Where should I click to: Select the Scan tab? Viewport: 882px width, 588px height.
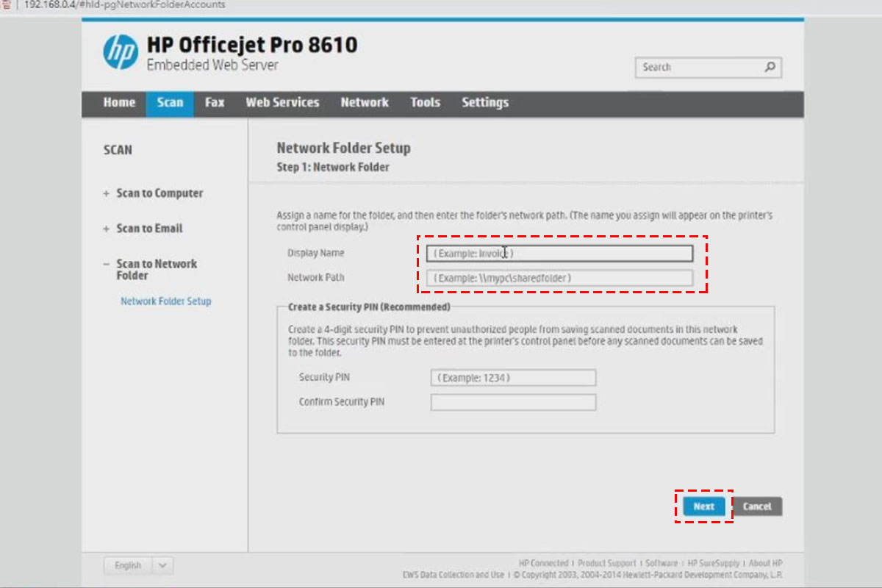click(170, 103)
